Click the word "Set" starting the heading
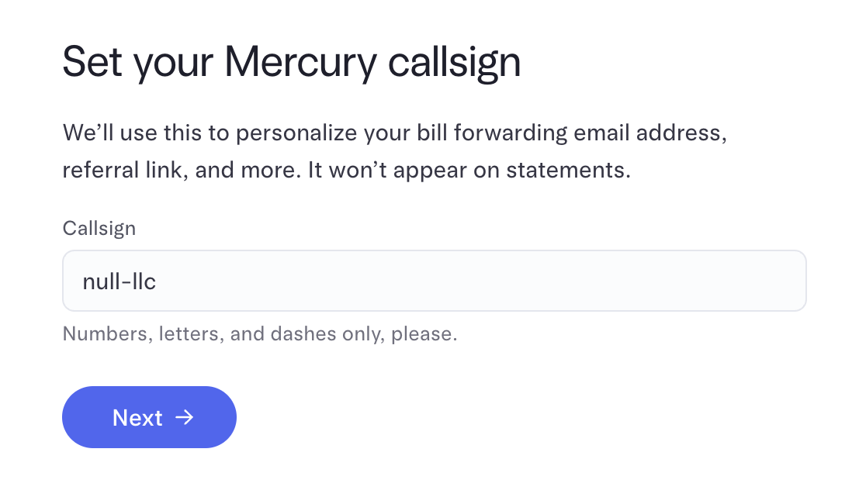 coord(92,63)
